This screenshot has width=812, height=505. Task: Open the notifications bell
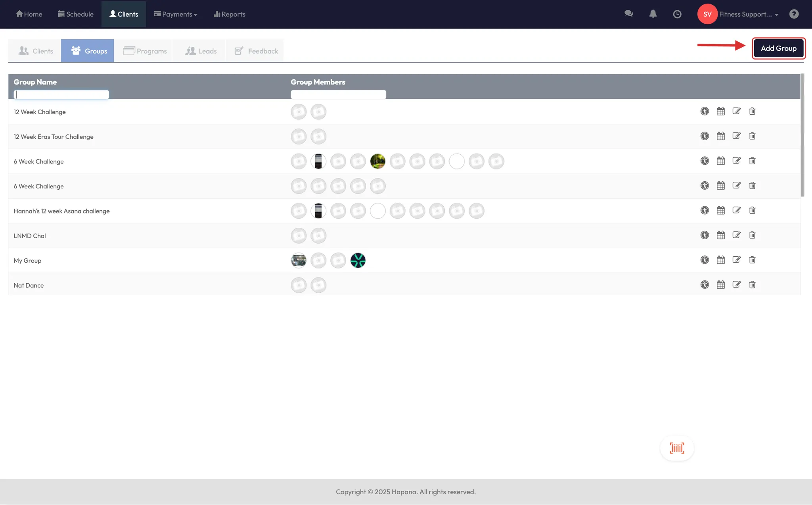pos(653,14)
